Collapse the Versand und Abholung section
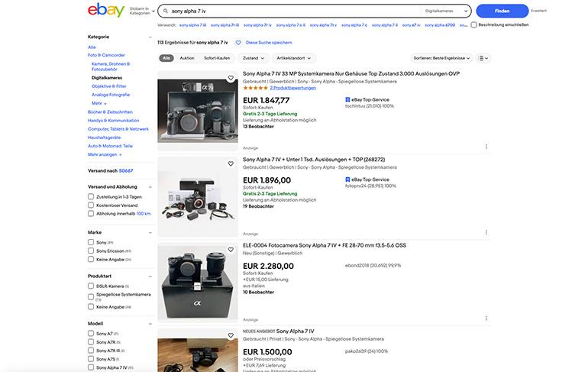 [x=150, y=186]
